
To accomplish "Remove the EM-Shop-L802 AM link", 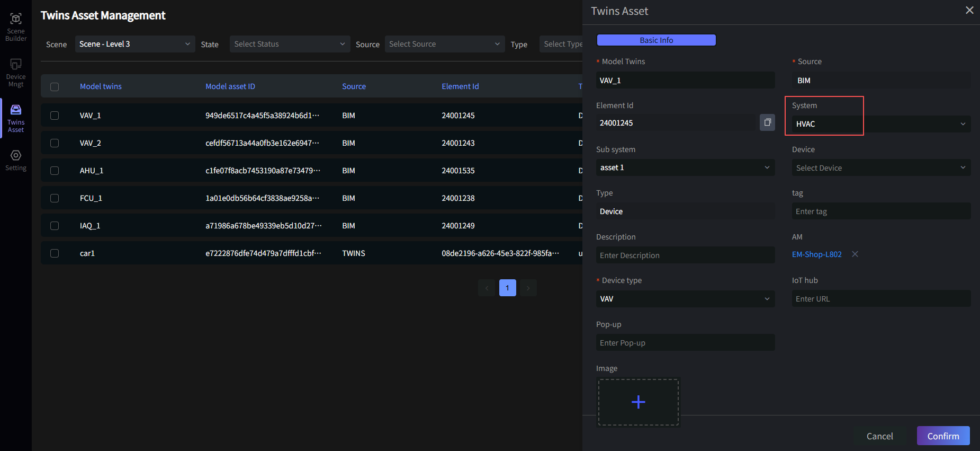I will (x=855, y=254).
